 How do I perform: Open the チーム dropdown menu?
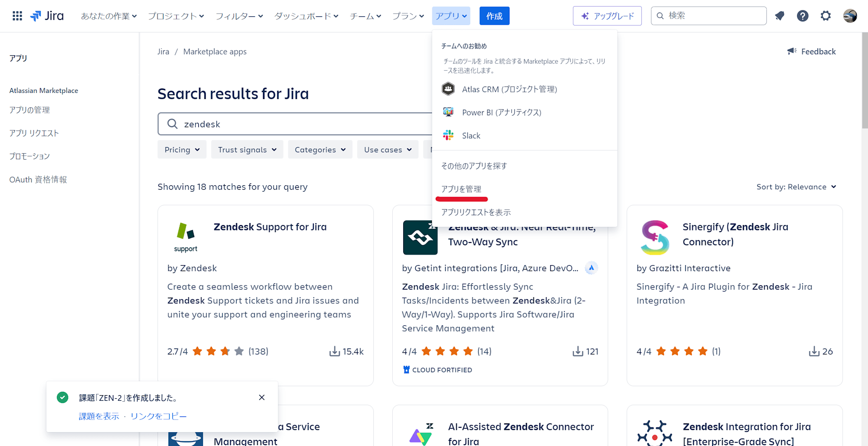(365, 16)
